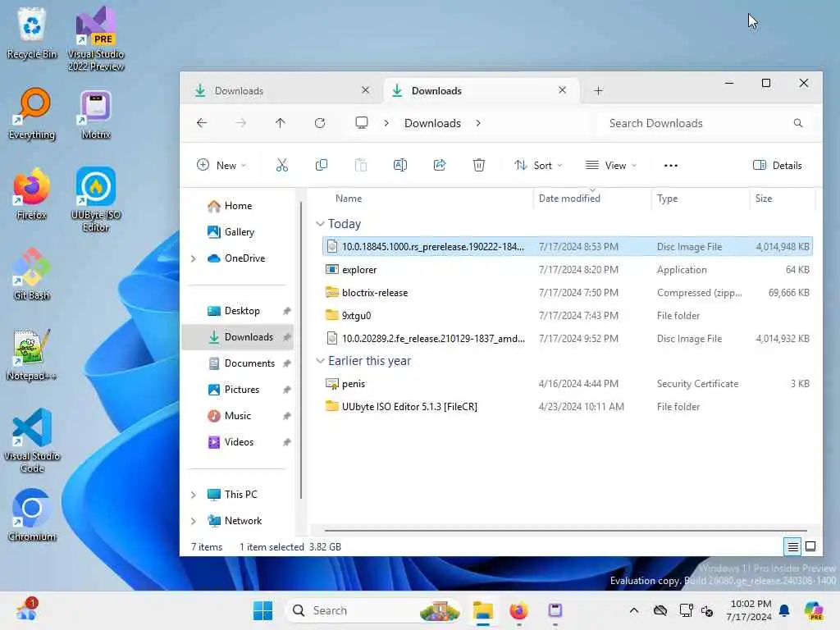
Task: Open Motrix desktop shortcut
Action: (x=96, y=113)
